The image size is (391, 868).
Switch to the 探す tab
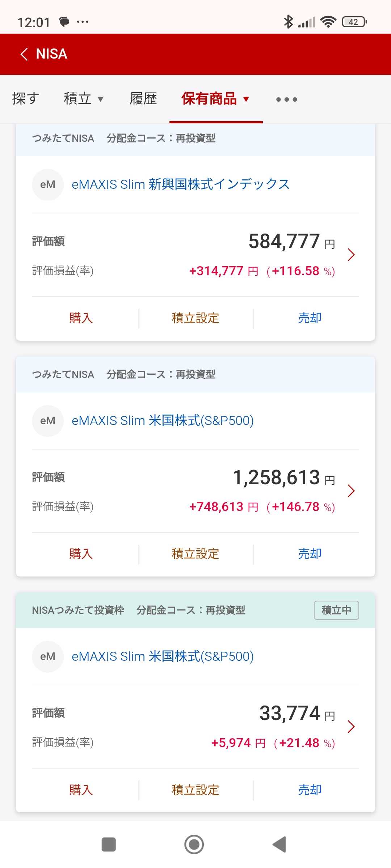point(26,99)
